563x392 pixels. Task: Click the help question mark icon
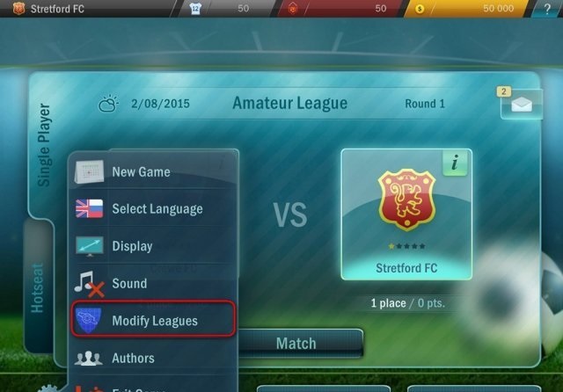[547, 9]
